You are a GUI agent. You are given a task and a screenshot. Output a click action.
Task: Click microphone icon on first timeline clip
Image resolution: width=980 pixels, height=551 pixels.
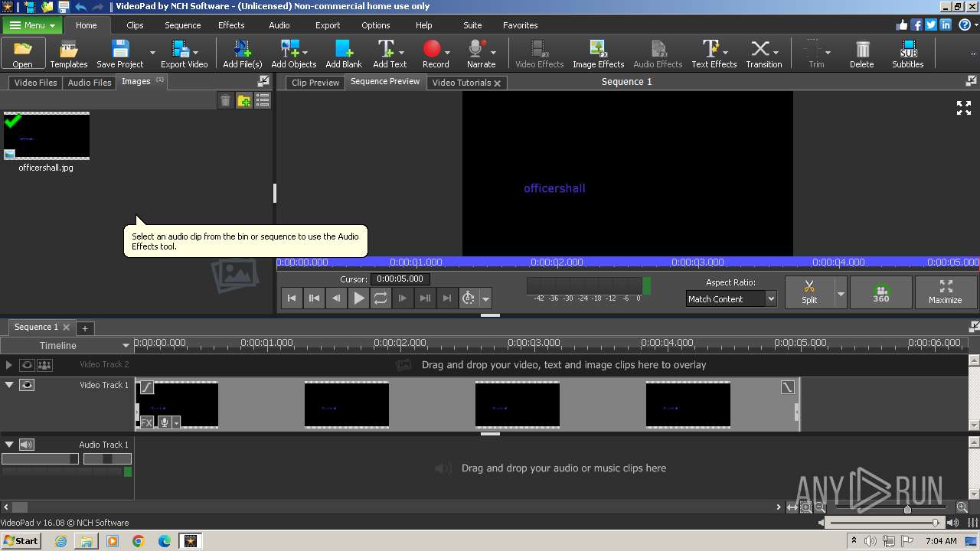[164, 422]
